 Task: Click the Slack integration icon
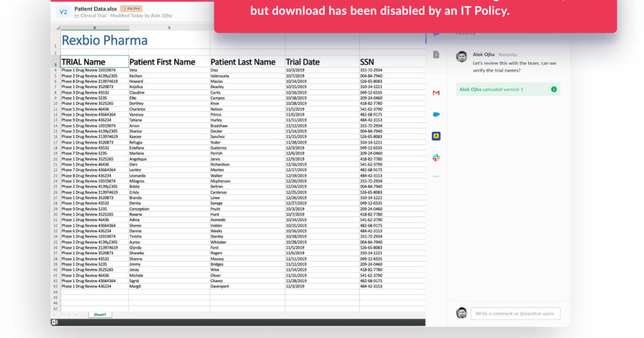(x=436, y=157)
